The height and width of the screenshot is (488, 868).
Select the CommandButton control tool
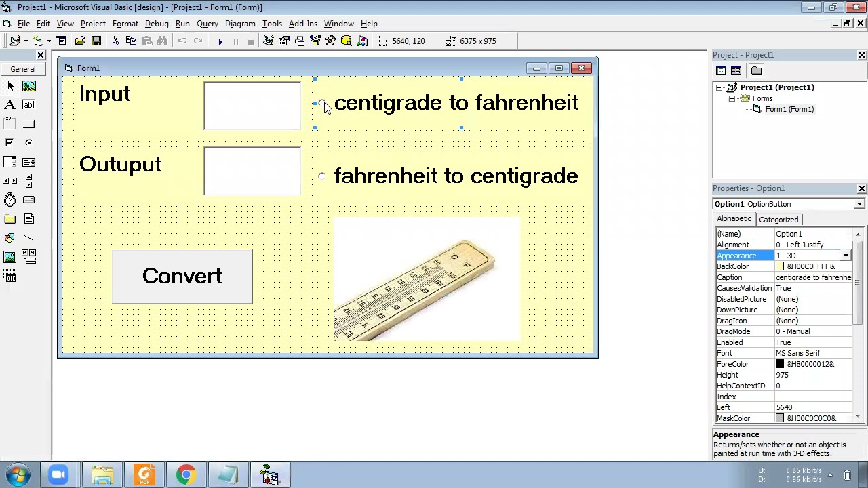28,124
